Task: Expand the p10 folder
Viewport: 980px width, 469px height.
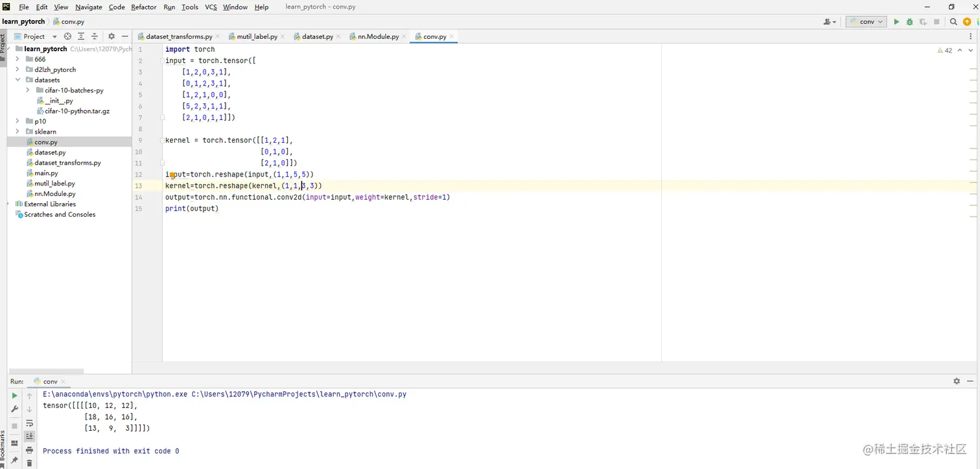Action: [x=17, y=121]
